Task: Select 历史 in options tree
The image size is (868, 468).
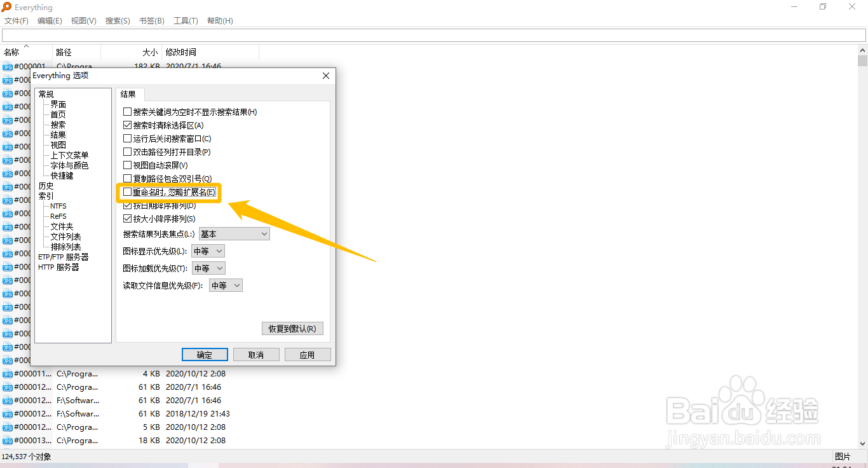Action: [x=46, y=186]
